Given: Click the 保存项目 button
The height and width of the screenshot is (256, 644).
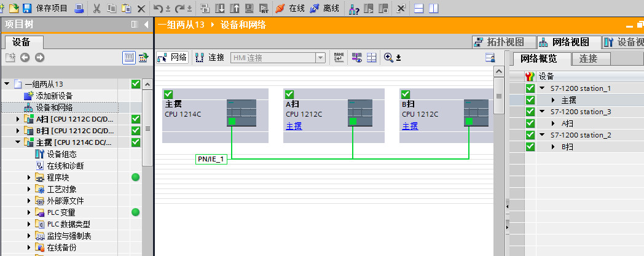Looking at the screenshot, I should pyautogui.click(x=52, y=8).
